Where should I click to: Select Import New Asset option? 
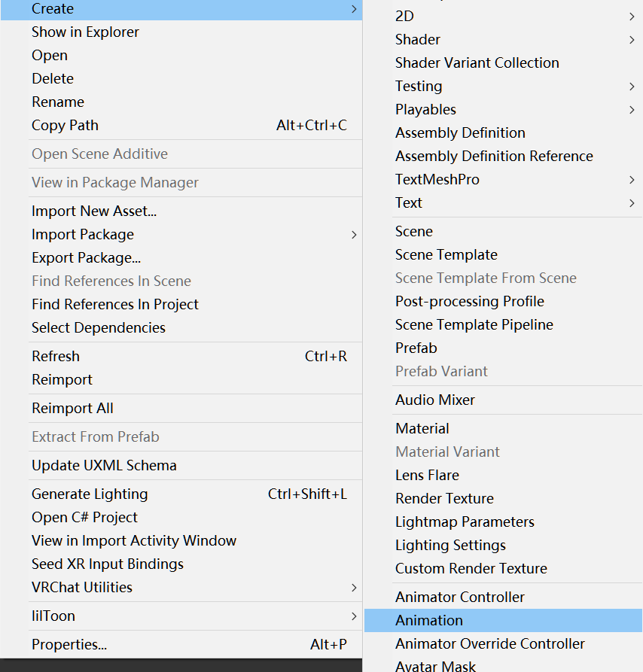tap(94, 211)
